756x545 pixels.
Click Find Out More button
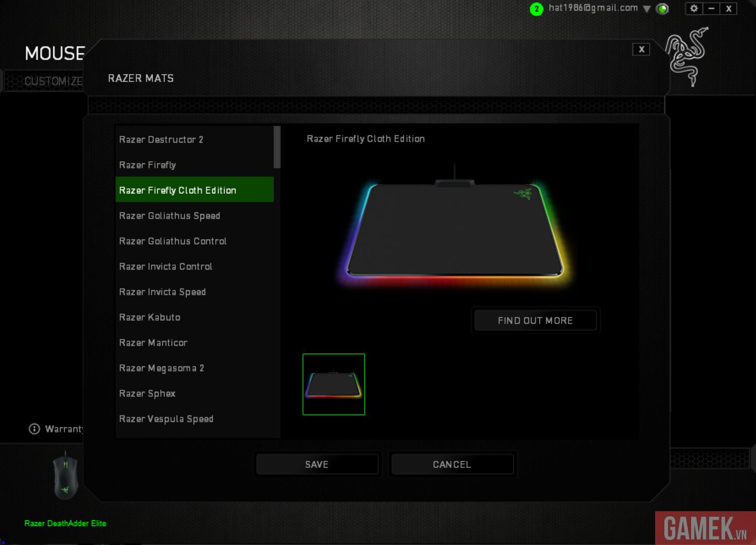coord(535,320)
